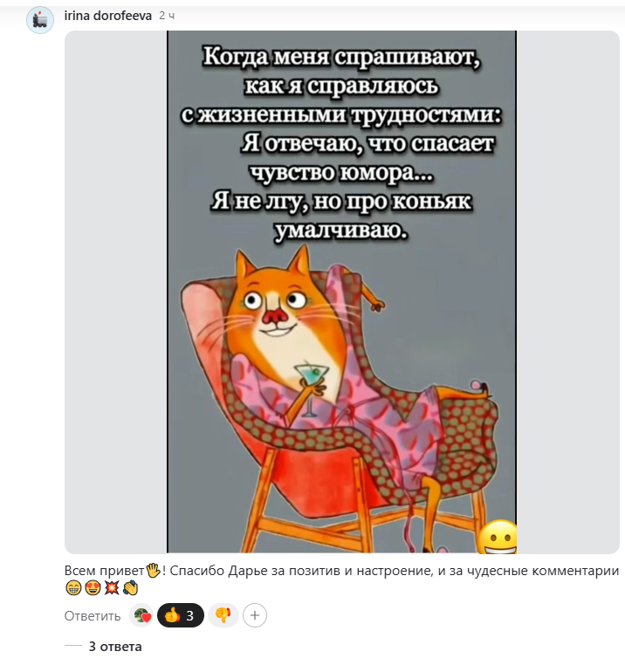Screen dimensions: 625x672
Task: Click the heart-eyes emoji in comment
Action: (x=93, y=588)
